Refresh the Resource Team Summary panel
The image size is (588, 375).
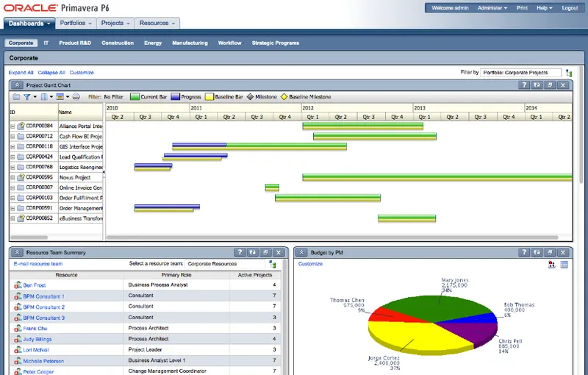pyautogui.click(x=253, y=252)
